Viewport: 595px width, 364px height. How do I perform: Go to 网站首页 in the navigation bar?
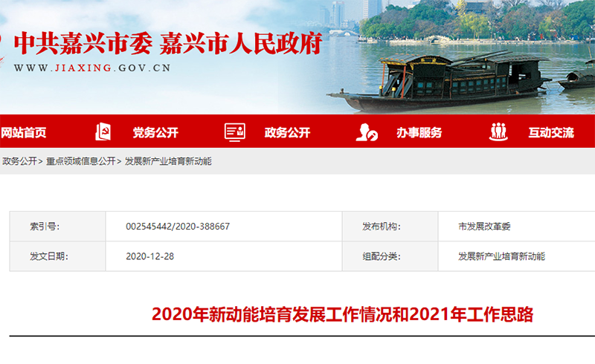[23, 133]
